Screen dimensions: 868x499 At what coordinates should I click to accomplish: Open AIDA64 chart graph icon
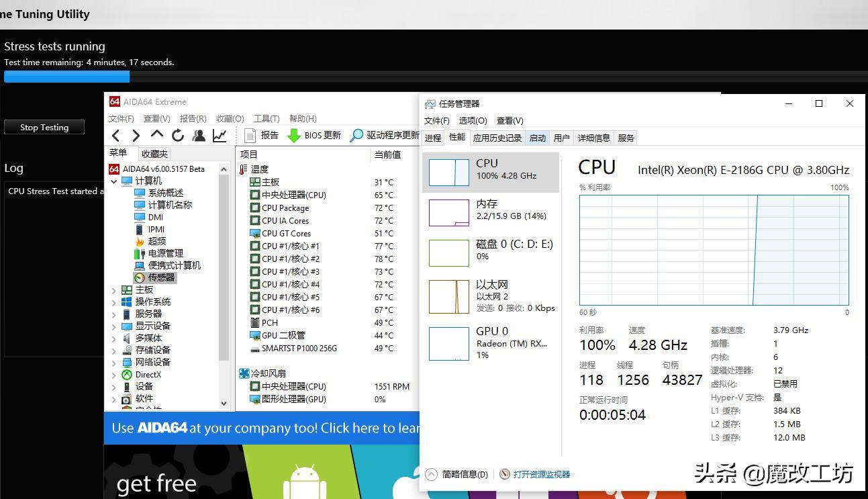[x=220, y=135]
